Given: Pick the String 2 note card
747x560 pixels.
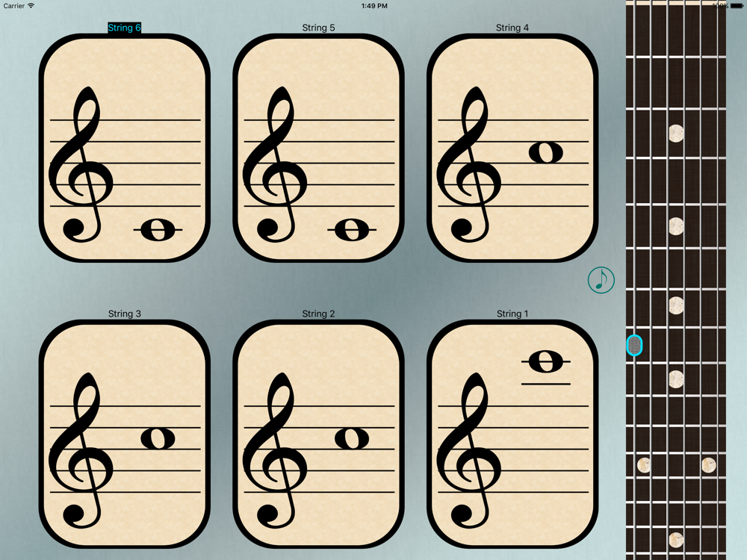Looking at the screenshot, I should point(318,434).
